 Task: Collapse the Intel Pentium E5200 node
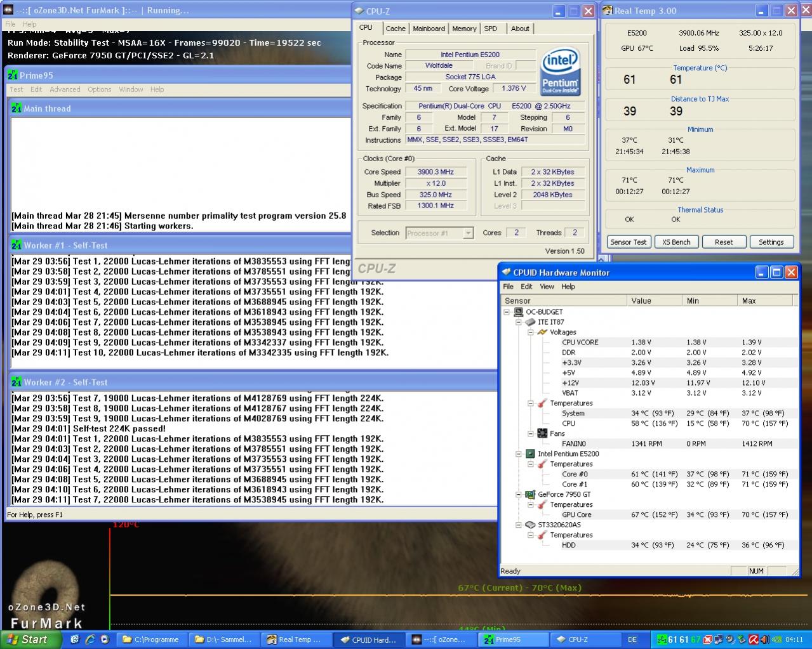coord(519,454)
